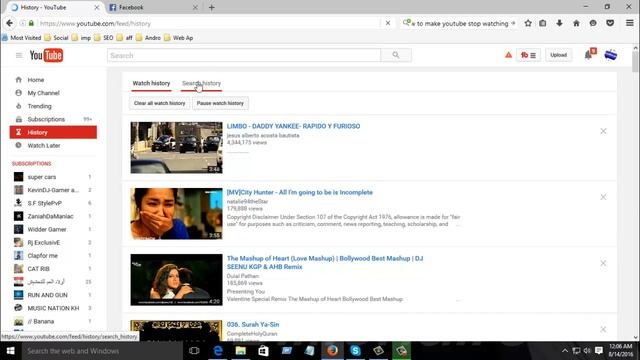
Task: Open Windows Store from the taskbar
Action: pyautogui.click(x=264, y=351)
